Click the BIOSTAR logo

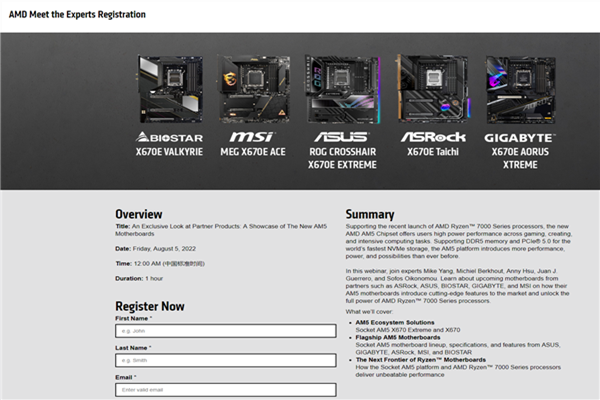pos(168,136)
